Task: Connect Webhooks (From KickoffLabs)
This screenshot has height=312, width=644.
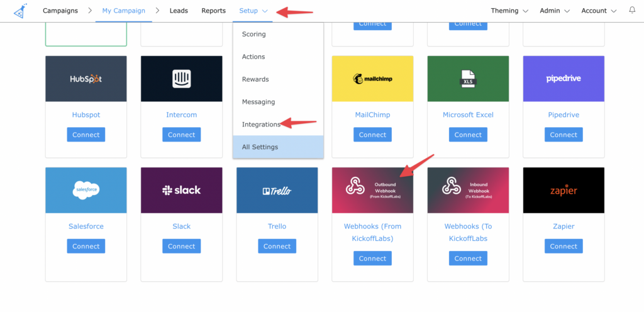Action: coord(372,259)
